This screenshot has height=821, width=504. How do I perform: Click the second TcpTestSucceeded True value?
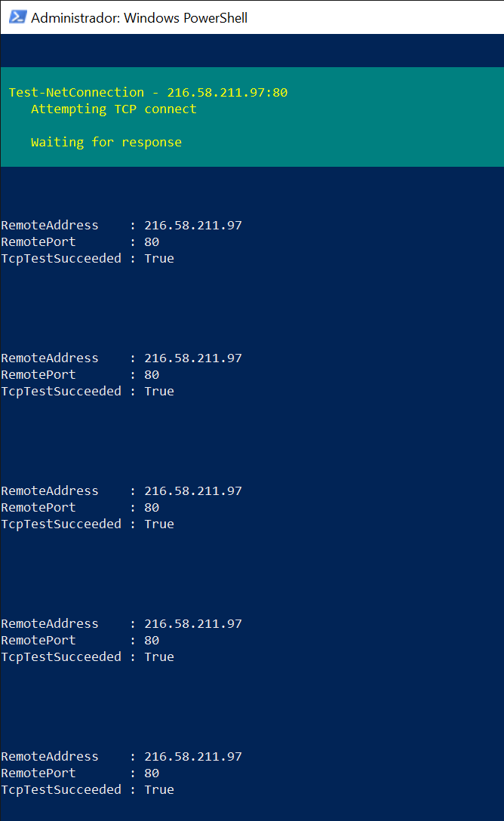point(158,391)
